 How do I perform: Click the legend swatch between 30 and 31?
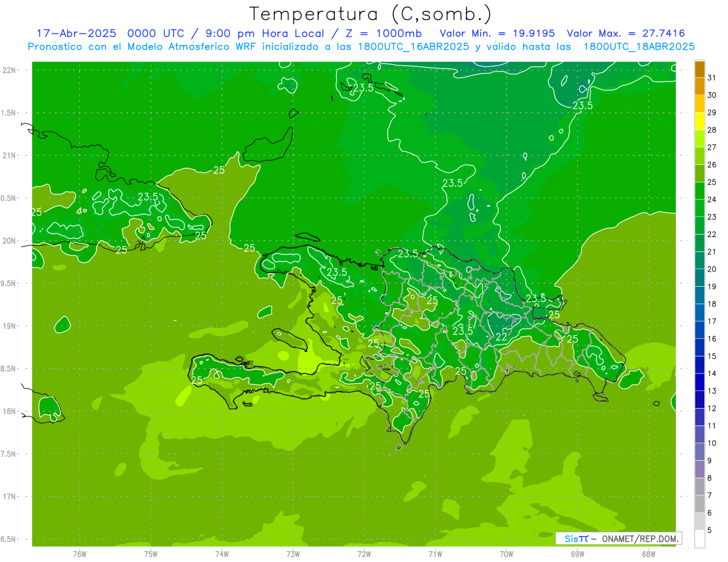[x=699, y=87]
